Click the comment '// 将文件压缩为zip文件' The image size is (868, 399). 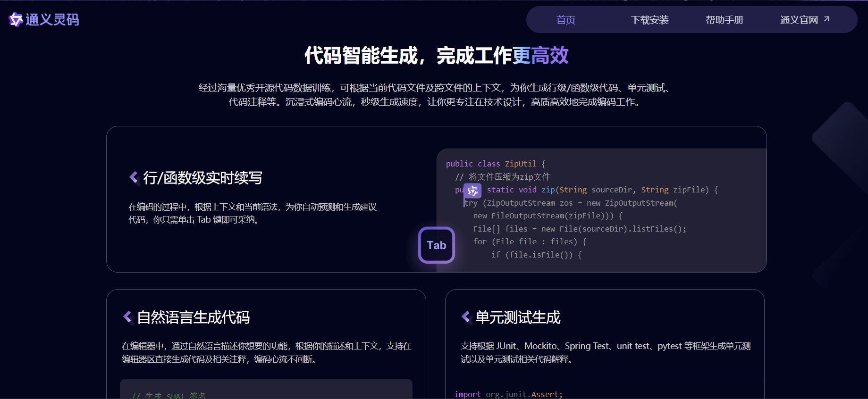point(502,177)
